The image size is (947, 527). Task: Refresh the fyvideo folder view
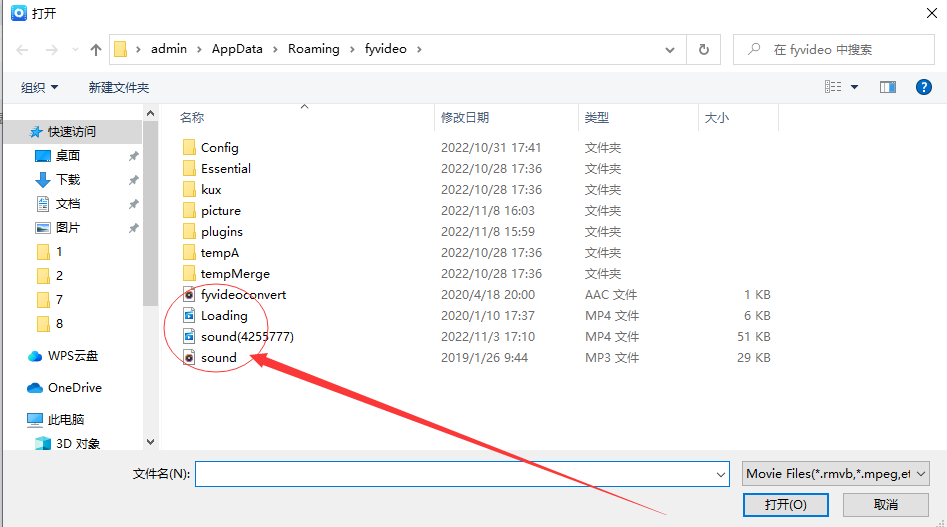[x=704, y=50]
